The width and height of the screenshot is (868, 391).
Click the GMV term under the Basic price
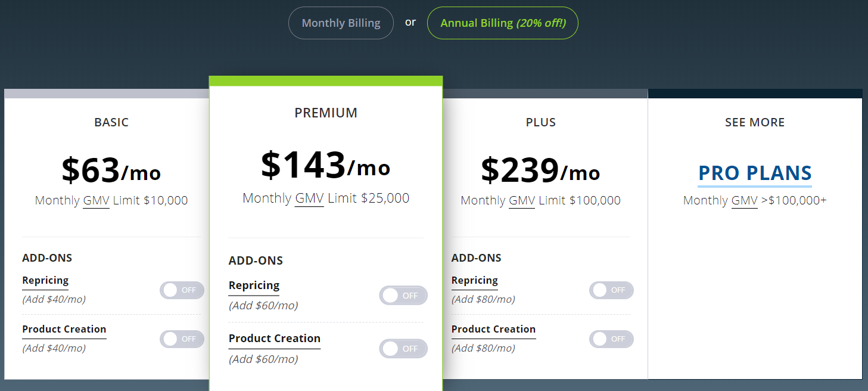click(96, 200)
